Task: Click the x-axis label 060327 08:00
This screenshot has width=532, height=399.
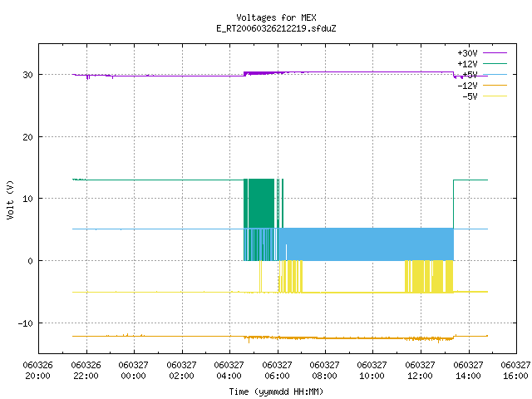Action: click(x=325, y=371)
